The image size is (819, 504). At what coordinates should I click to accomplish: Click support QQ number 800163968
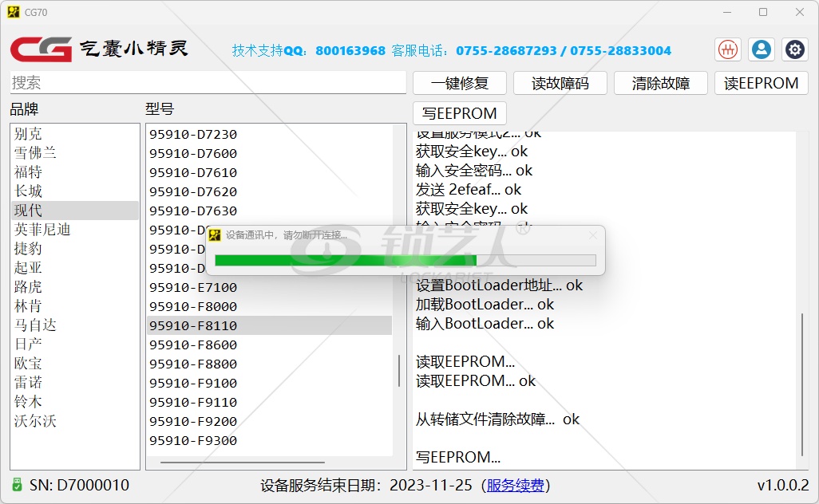pos(350,50)
